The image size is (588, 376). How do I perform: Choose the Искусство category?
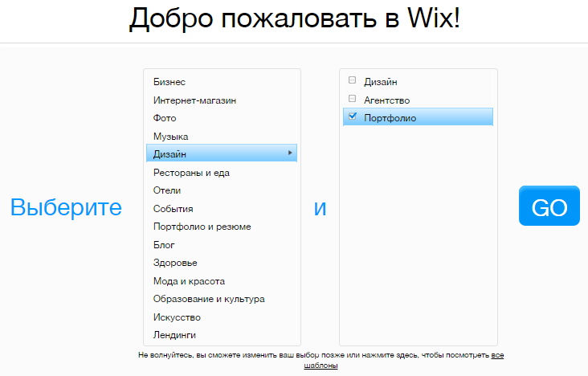(x=222, y=317)
